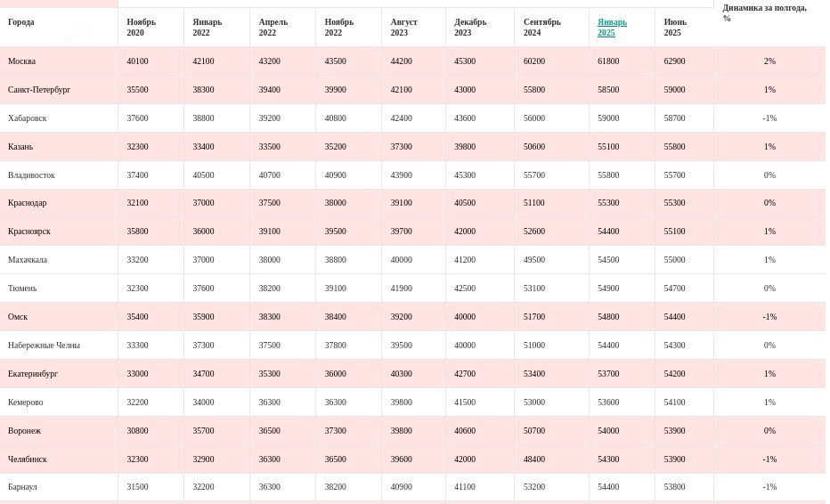The width and height of the screenshot is (830, 504).
Task: Select Краснодар's Ноябрь 2020 value 32100
Action: [x=137, y=203]
